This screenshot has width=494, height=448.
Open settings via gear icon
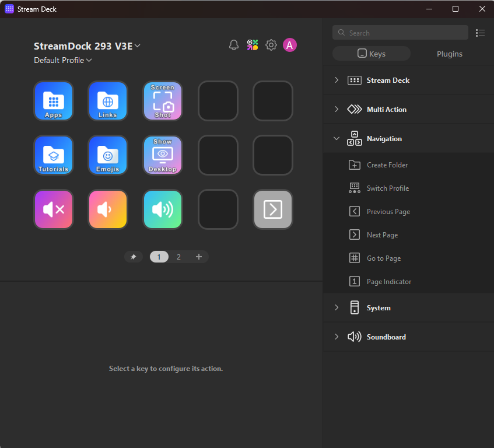(271, 45)
